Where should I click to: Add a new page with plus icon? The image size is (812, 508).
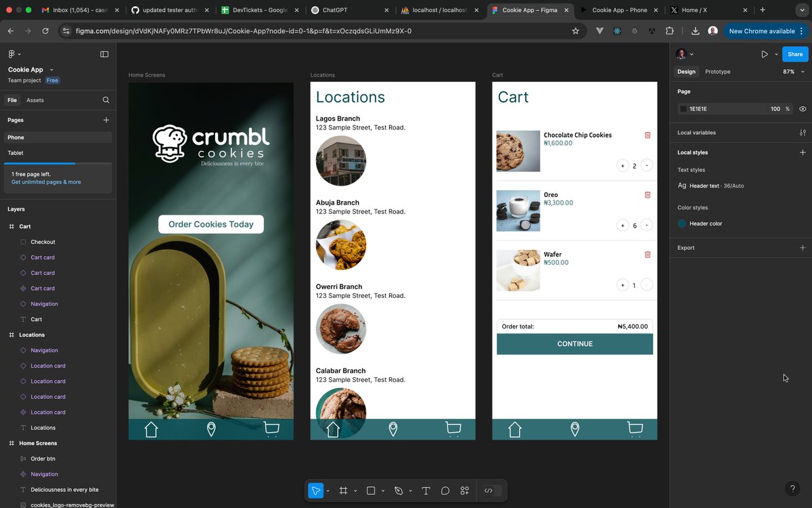tap(106, 120)
